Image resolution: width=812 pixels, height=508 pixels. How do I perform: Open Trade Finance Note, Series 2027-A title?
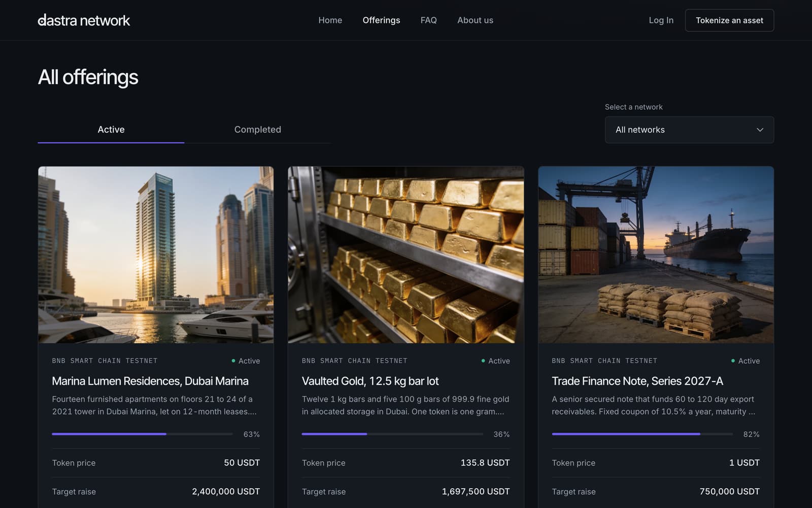tap(637, 381)
